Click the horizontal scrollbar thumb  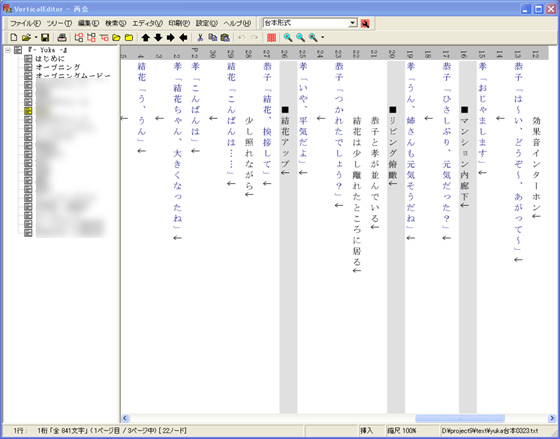[460, 418]
